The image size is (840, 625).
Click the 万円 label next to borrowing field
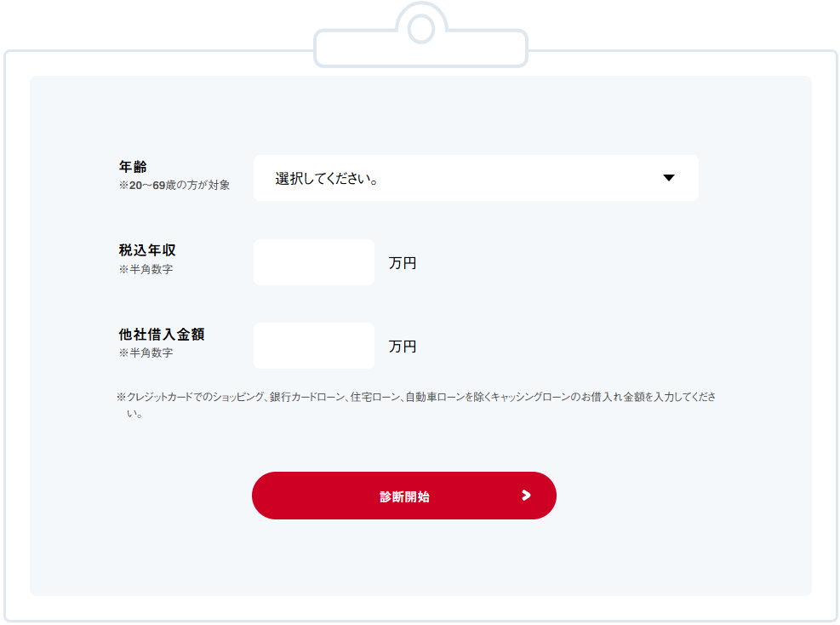coord(401,345)
